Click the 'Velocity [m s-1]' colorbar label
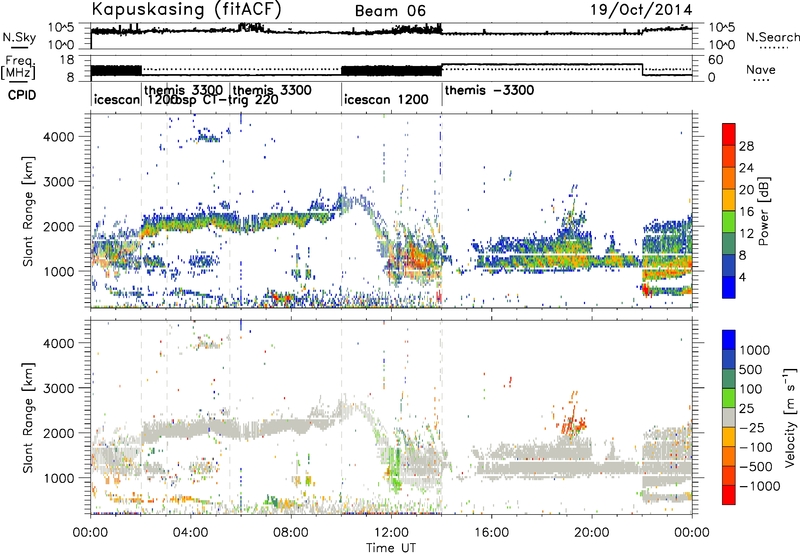 coord(790,416)
